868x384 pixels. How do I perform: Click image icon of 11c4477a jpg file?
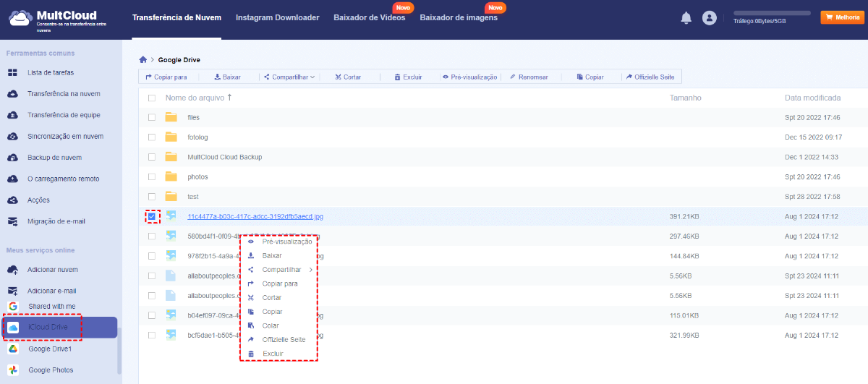[x=171, y=216]
